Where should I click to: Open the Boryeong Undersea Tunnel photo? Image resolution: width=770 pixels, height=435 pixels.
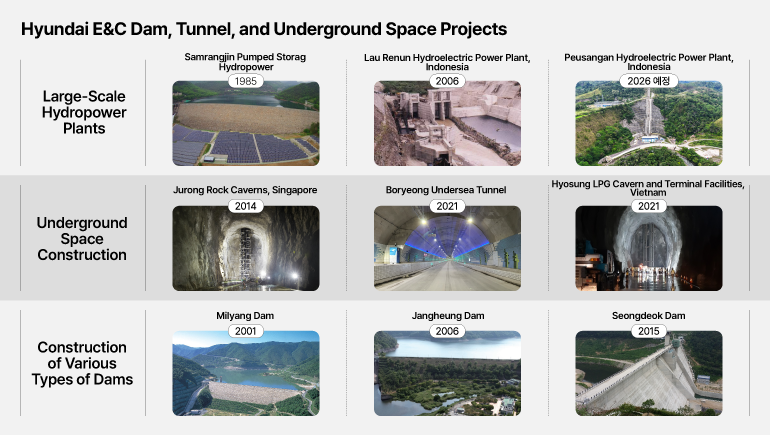click(x=447, y=248)
